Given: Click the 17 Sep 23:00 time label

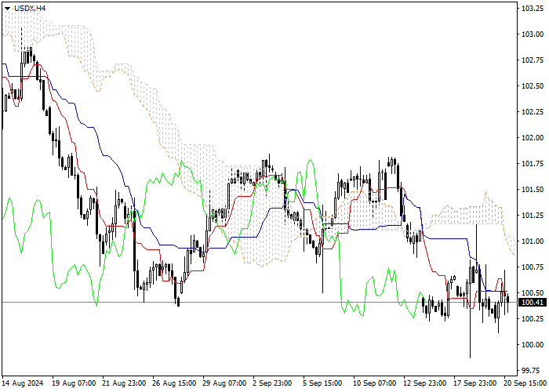Looking at the screenshot, I should coord(475,383).
